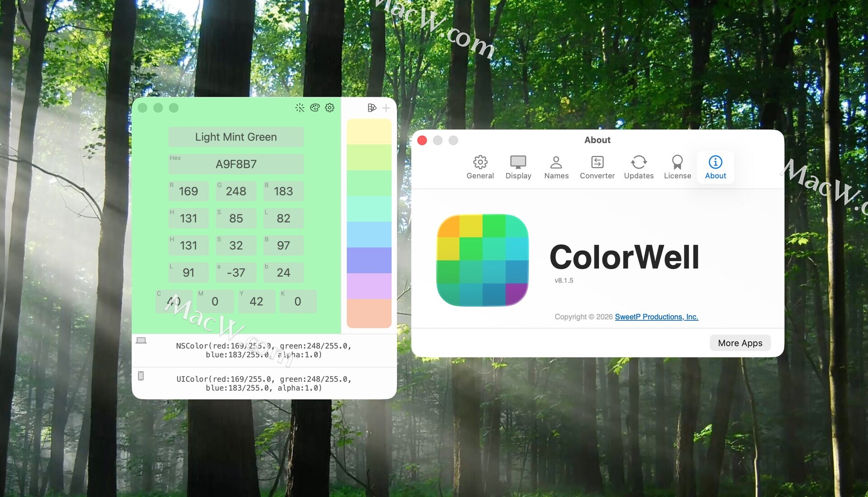Viewport: 868px width, 497px height.
Task: Show the License tab
Action: [x=677, y=167]
